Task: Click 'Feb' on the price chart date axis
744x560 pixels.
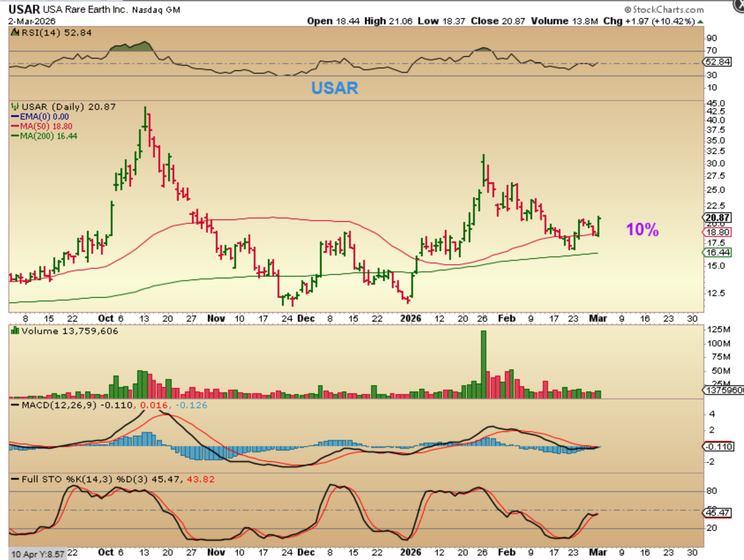Action: click(x=507, y=319)
